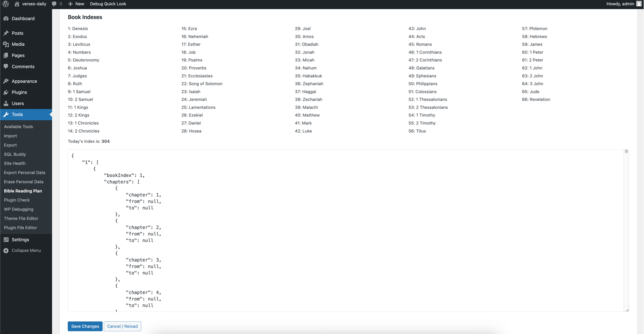
Task: Click the '1: Genesis' book entry
Action: [x=78, y=29]
